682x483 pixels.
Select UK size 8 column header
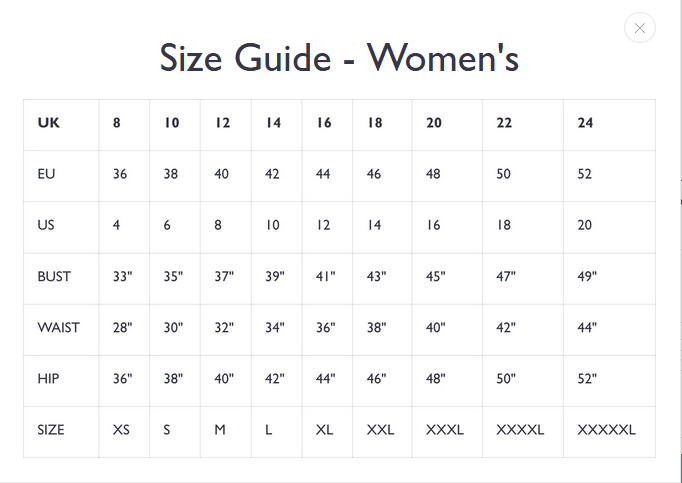tap(117, 123)
